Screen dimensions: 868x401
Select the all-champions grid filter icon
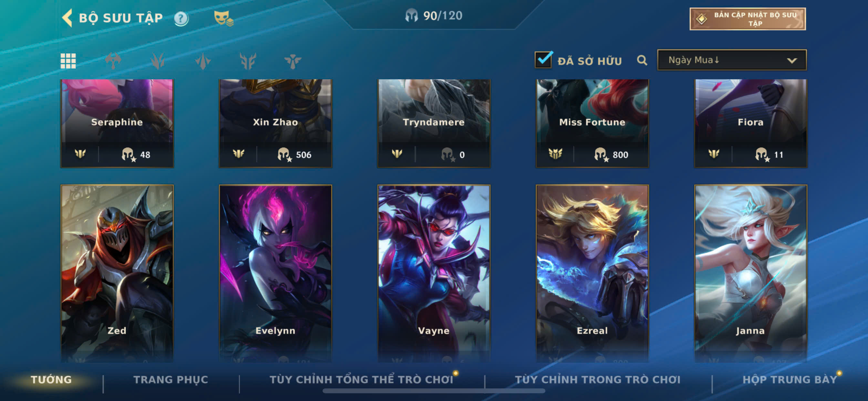68,61
